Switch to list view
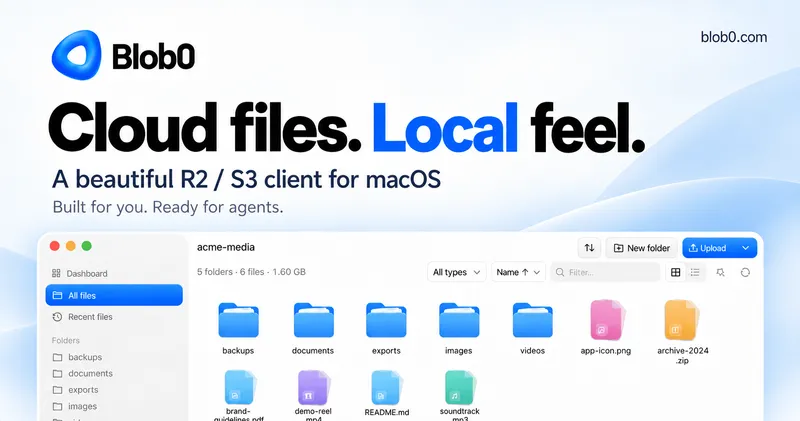This screenshot has height=421, width=800. [695, 273]
